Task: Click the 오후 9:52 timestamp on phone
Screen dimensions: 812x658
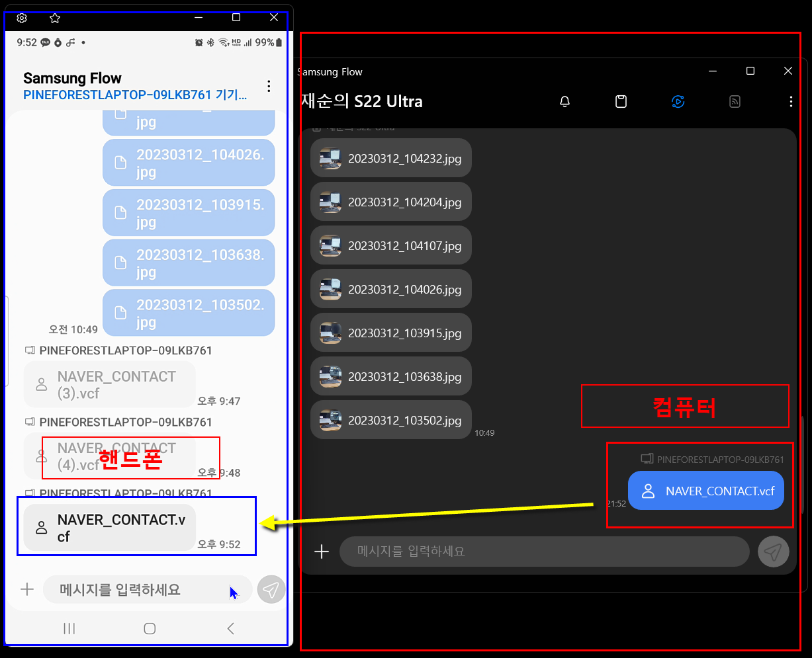Action: [219, 544]
